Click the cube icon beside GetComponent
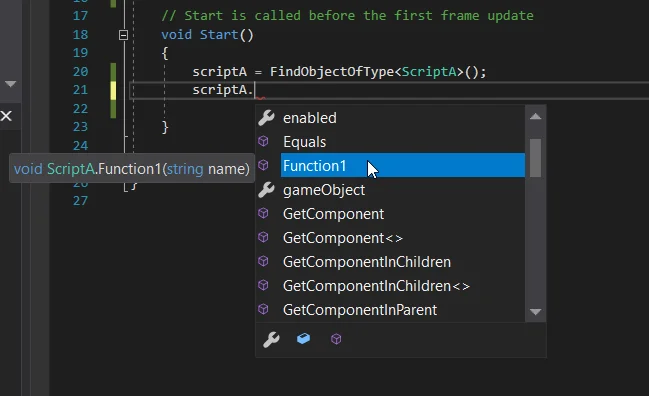This screenshot has height=396, width=649. coord(263,214)
